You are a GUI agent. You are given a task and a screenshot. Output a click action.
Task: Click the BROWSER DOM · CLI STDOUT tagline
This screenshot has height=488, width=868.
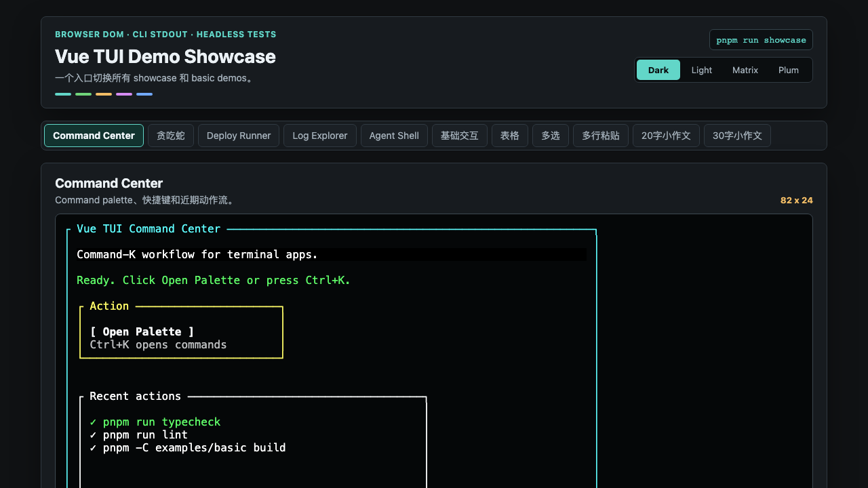[165, 35]
